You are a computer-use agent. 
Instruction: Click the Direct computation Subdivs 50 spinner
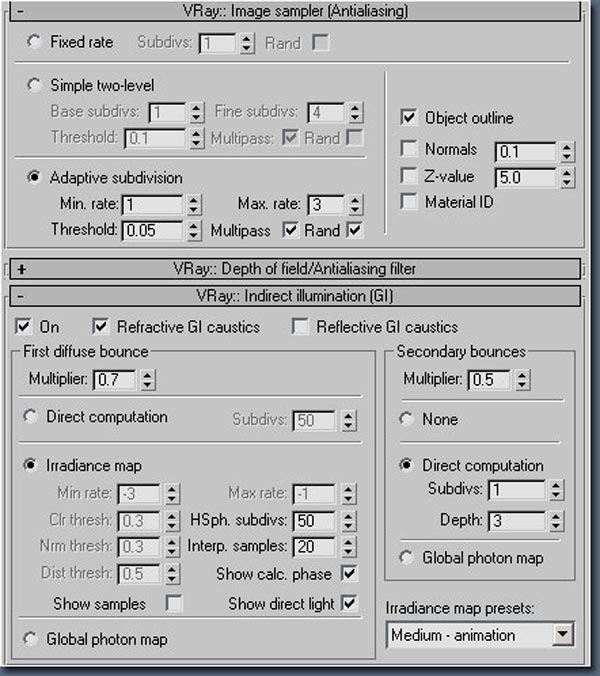348,420
